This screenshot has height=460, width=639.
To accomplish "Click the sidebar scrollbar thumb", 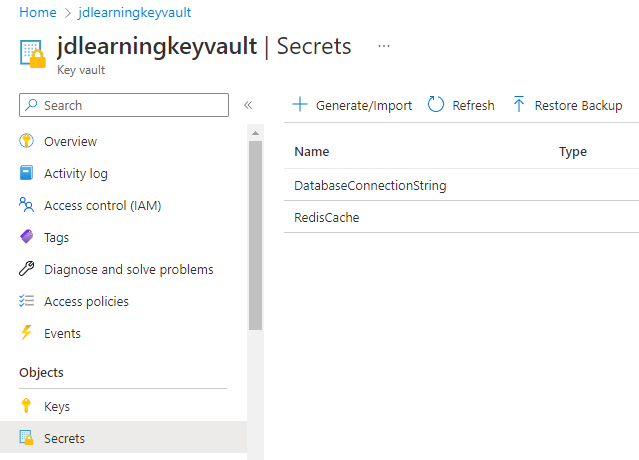I will pos(256,236).
